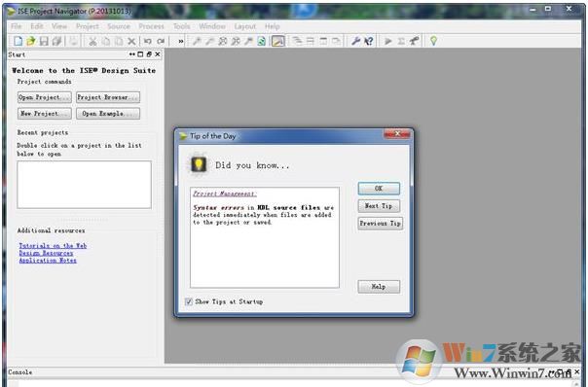The height and width of the screenshot is (387, 588).
Task: Maximize the Start panel
Action: point(140,54)
